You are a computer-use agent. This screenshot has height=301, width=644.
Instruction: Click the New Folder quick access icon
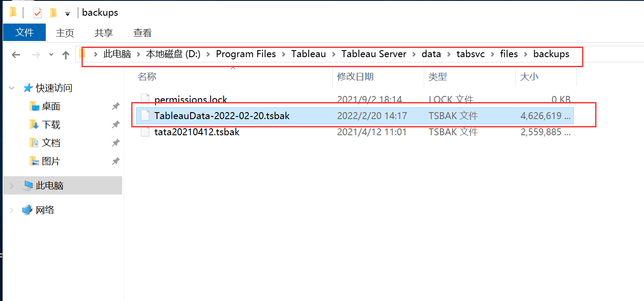pos(53,13)
